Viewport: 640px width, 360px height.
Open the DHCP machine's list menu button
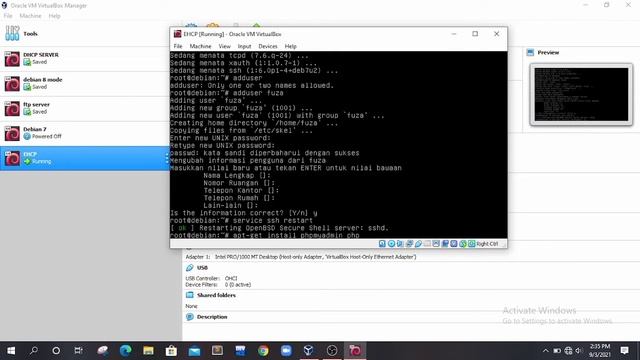tap(167, 158)
